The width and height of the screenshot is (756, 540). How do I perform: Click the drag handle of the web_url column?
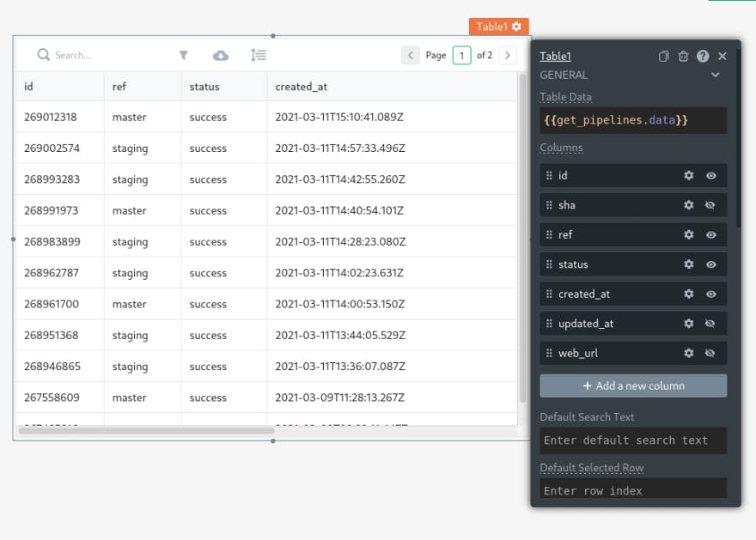coord(549,353)
